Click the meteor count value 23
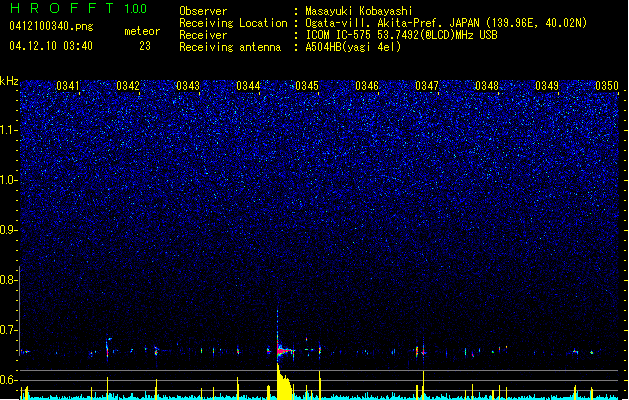The image size is (629, 400). (x=145, y=46)
